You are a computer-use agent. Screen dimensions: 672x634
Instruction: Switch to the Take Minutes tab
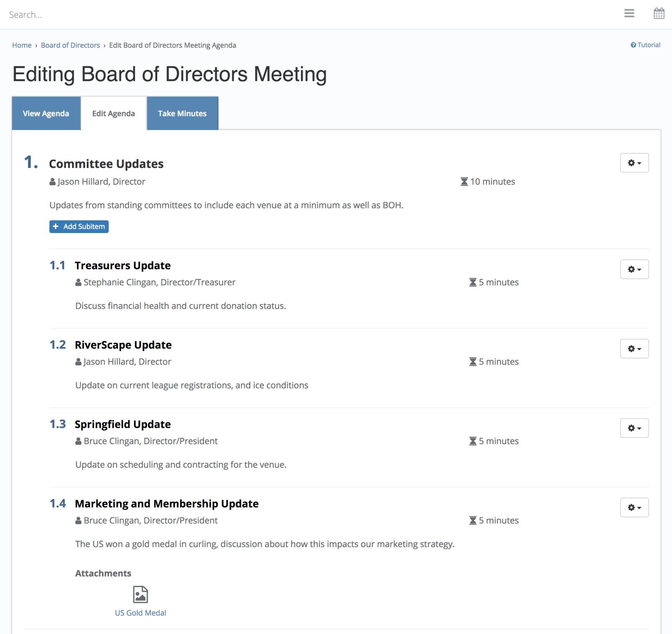pos(182,113)
